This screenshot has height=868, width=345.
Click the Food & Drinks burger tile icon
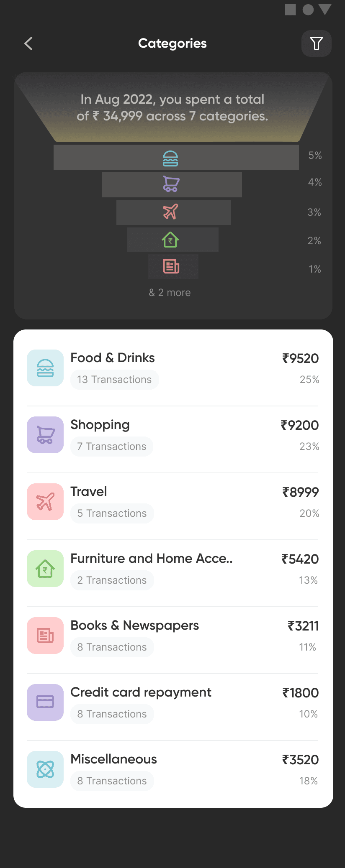(x=45, y=368)
